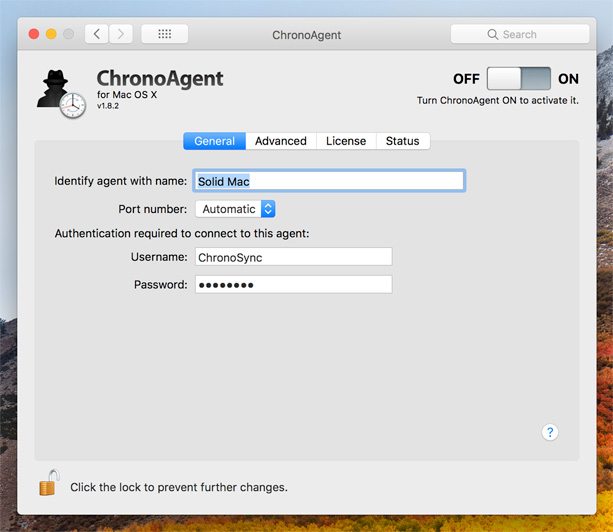This screenshot has width=613, height=532.
Task: Click the Search field in toolbar
Action: (x=520, y=34)
